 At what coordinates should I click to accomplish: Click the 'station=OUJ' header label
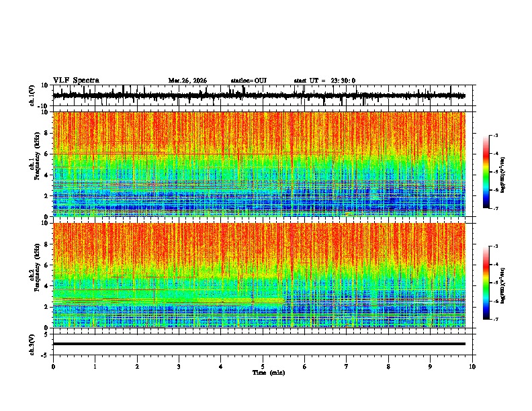(249, 81)
